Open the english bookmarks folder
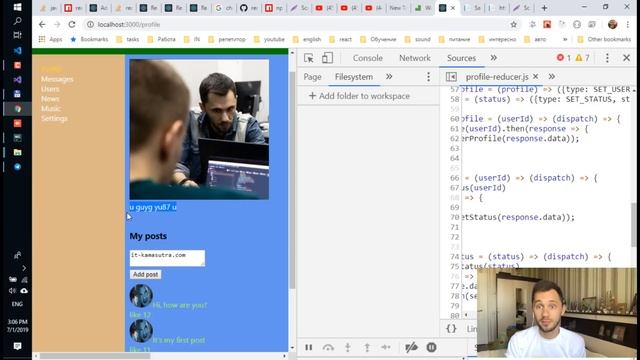The width and height of the screenshot is (640, 360). [x=307, y=39]
